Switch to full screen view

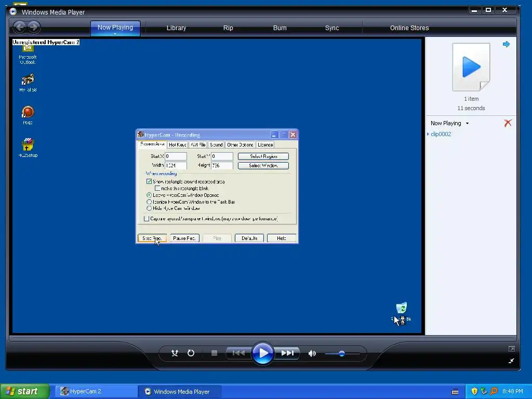(x=512, y=349)
